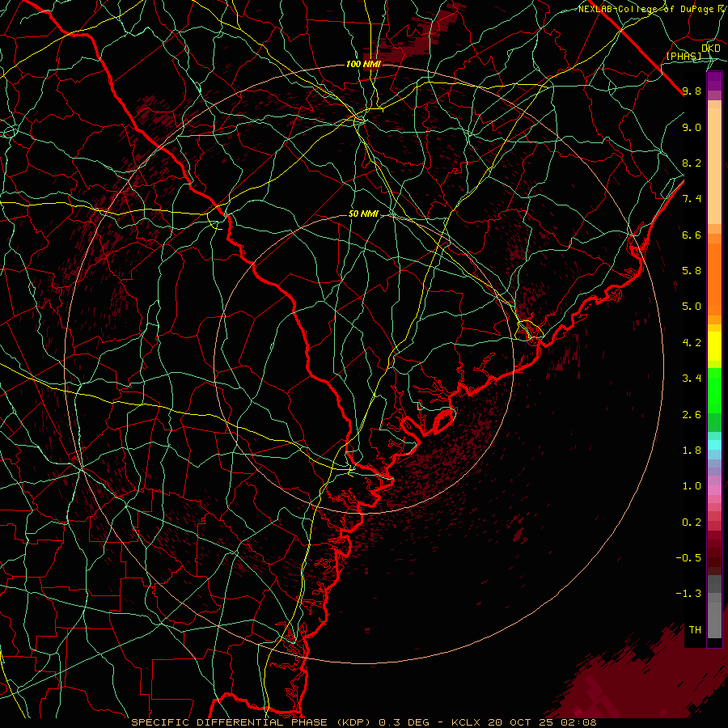Click the 9.0 legend value
Image resolution: width=728 pixels, height=728 pixels.
692,127
